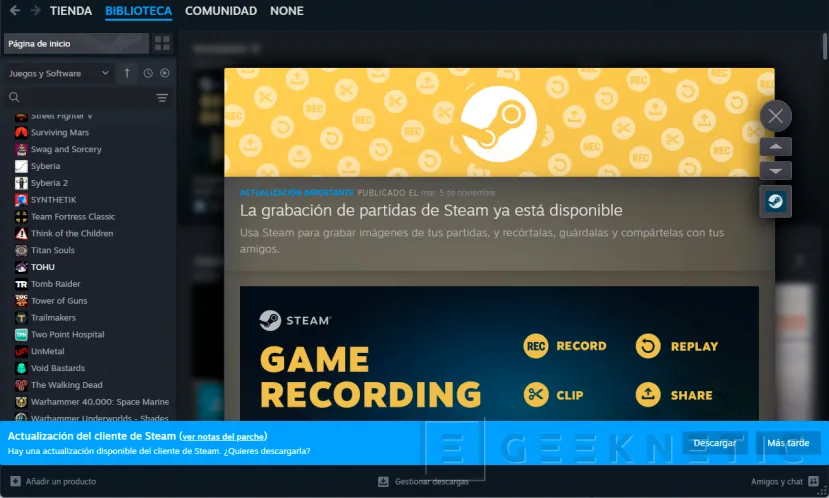Select Titan Souls in library
829x498 pixels.
(x=53, y=251)
